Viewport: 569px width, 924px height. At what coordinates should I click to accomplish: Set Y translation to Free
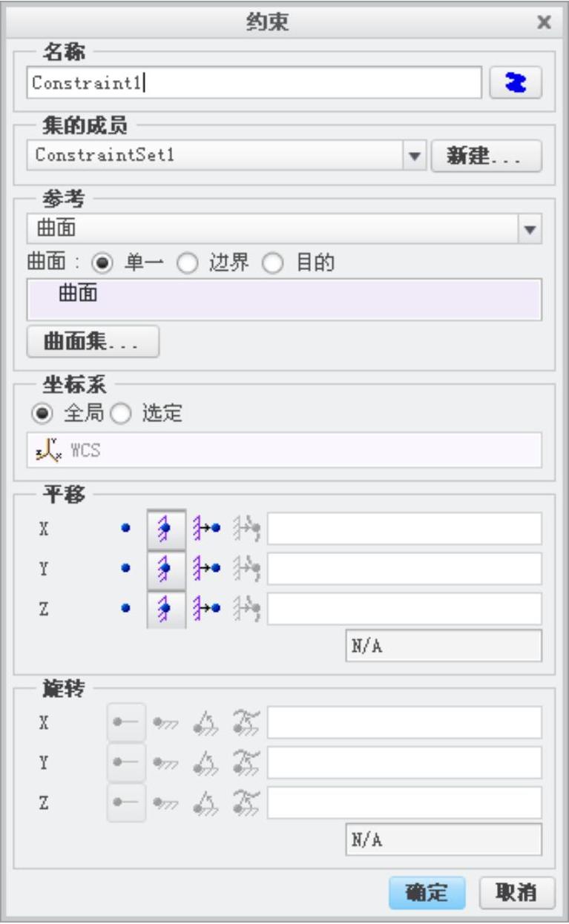tap(125, 568)
